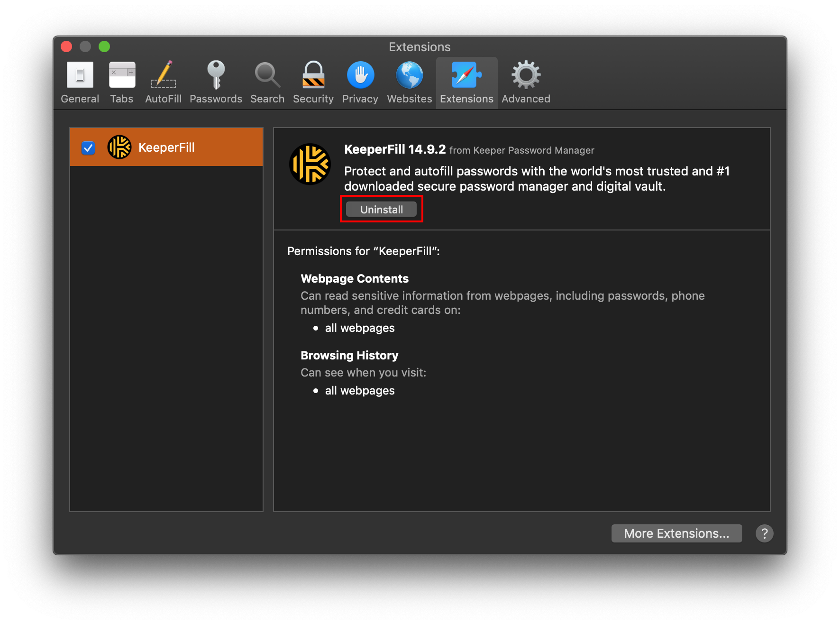Viewport: 840px width, 625px height.
Task: Open AutoFill pencil icon pane
Action: tap(164, 76)
